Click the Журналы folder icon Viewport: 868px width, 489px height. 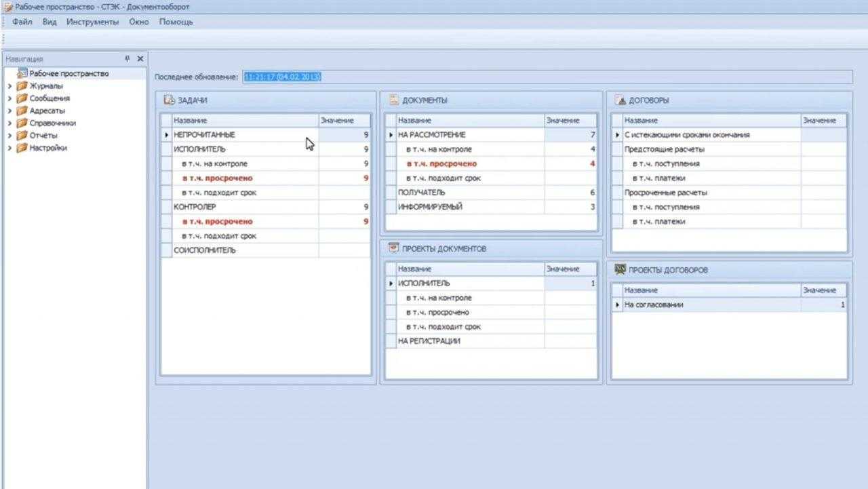click(x=22, y=86)
